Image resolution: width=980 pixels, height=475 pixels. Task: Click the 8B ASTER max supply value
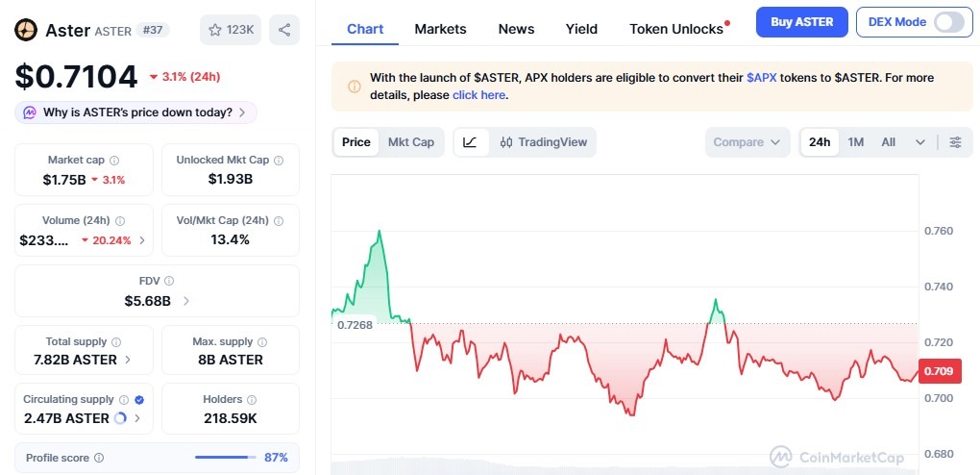coord(230,360)
